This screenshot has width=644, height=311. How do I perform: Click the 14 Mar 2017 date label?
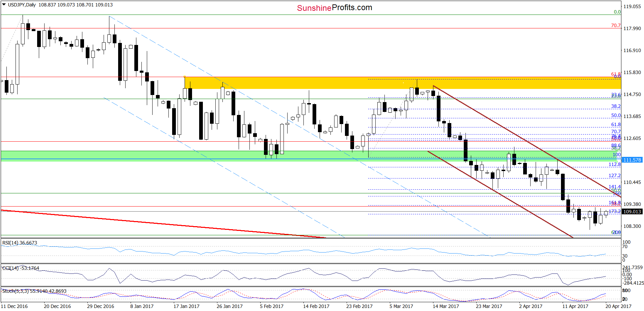coord(446,306)
